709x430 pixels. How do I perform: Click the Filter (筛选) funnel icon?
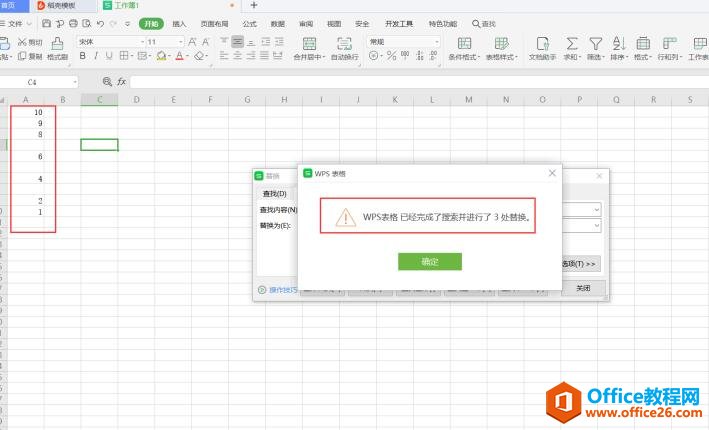coord(596,44)
